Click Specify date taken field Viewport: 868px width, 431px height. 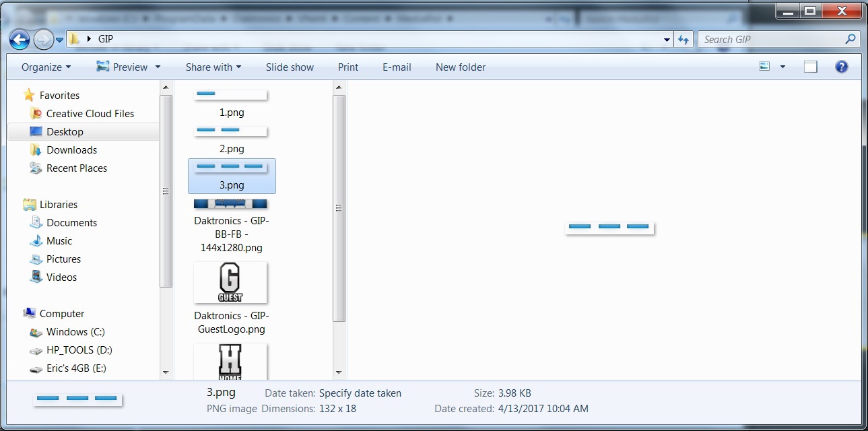point(360,393)
